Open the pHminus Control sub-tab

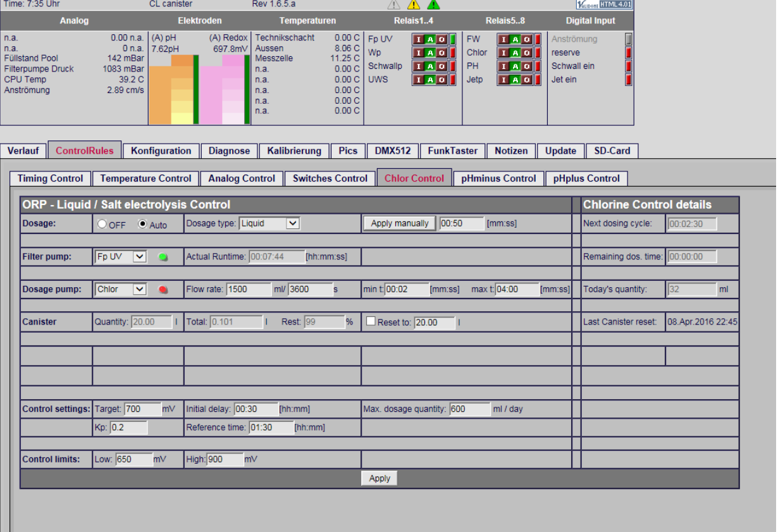point(498,178)
